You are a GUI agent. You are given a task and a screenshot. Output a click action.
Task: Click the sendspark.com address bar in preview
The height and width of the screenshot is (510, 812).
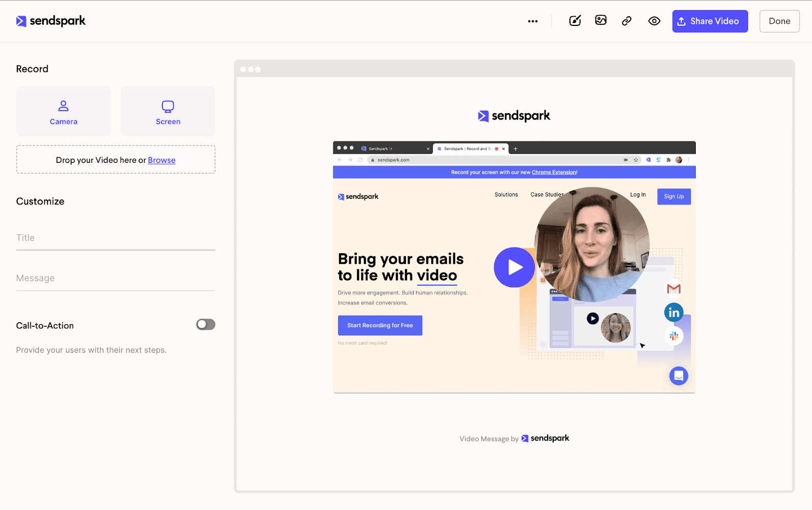click(504, 160)
